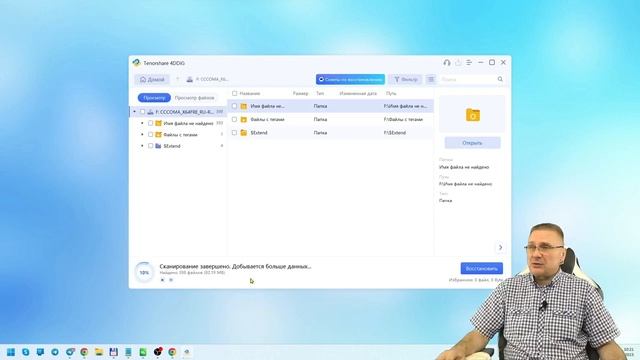Switch list view with layout icon
The width and height of the screenshot is (640, 360).
(431, 79)
